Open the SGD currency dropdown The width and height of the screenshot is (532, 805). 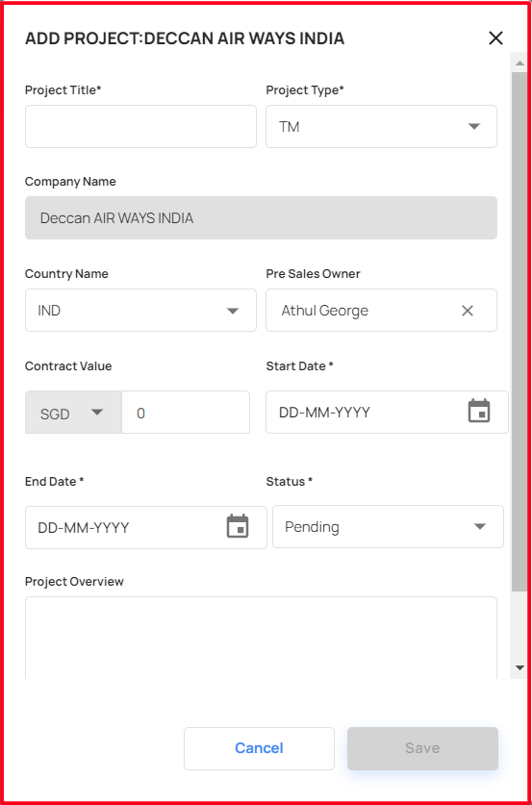(73, 413)
